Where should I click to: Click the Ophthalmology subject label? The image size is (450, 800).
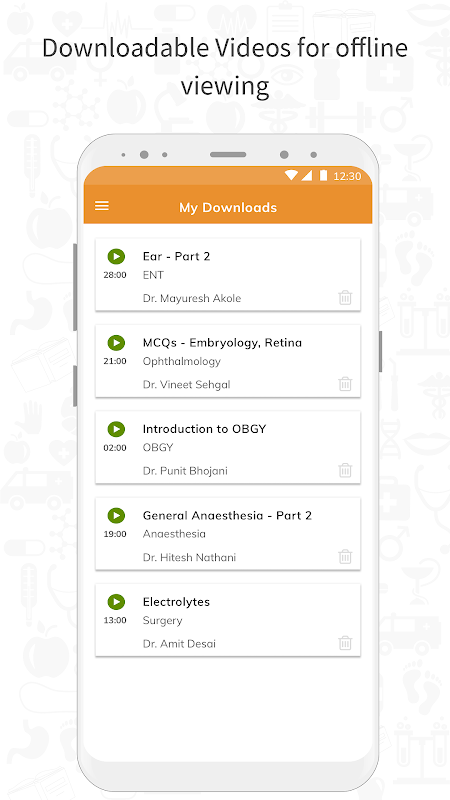click(182, 362)
